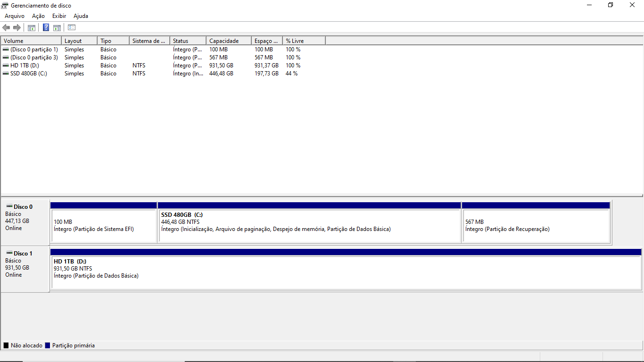644x362 pixels.
Task: Sort by the Status column header
Action: (188, 41)
